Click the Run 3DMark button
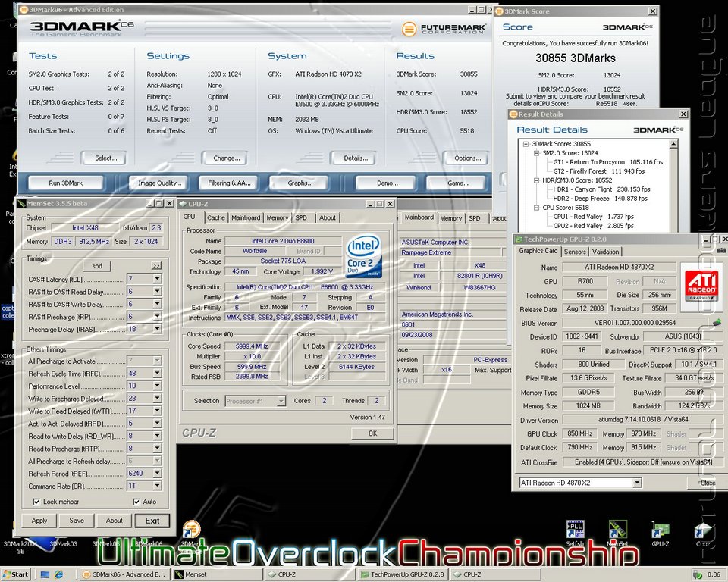This screenshot has width=728, height=582. click(x=65, y=183)
